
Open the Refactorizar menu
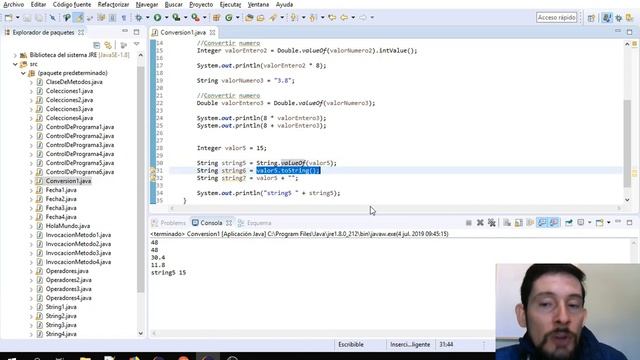(113, 4)
